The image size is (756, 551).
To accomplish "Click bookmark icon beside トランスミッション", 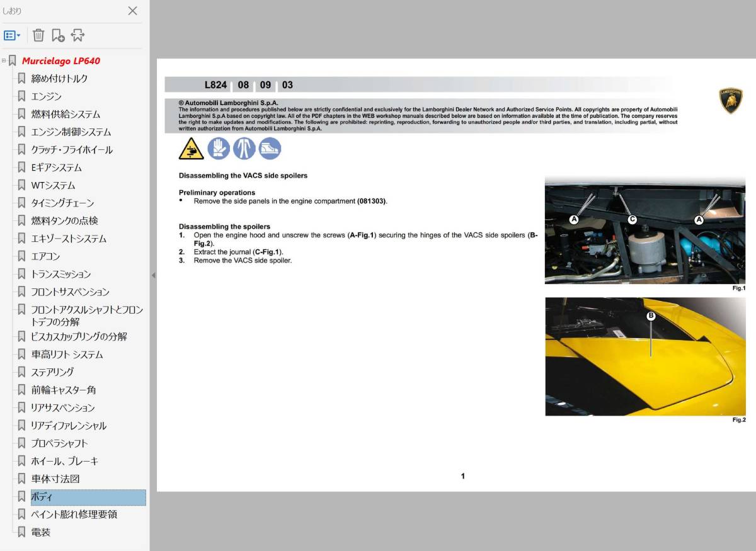I will 21,274.
